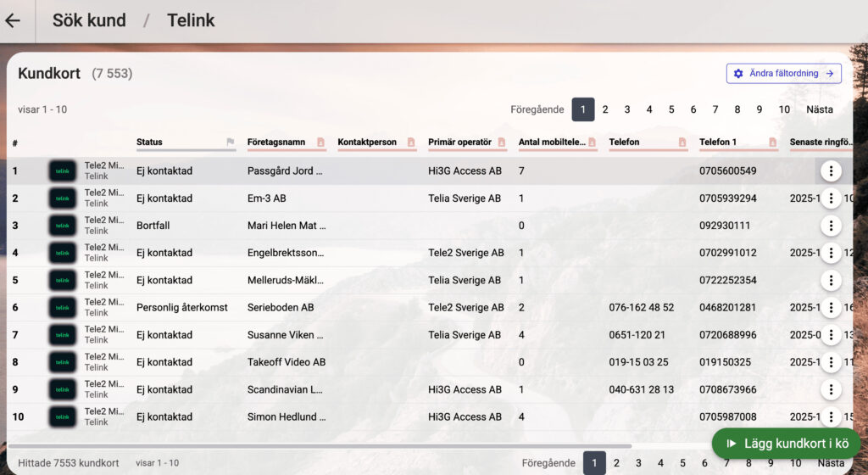
Task: Click Nästa in top pagination
Action: tap(820, 109)
